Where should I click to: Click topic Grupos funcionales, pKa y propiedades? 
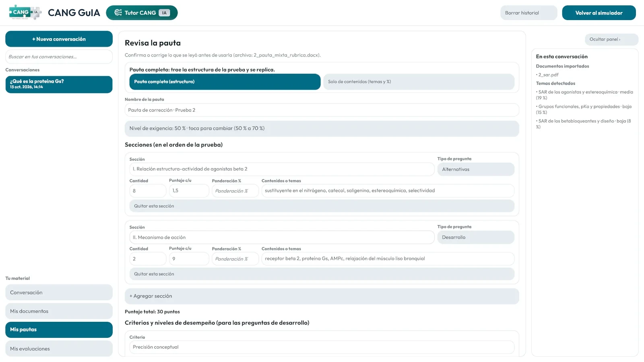(x=584, y=109)
